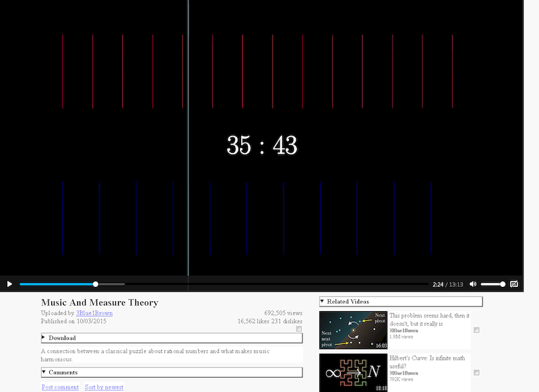Image resolution: width=539 pixels, height=392 pixels.
Task: Click the play button on the player
Action: [9, 284]
